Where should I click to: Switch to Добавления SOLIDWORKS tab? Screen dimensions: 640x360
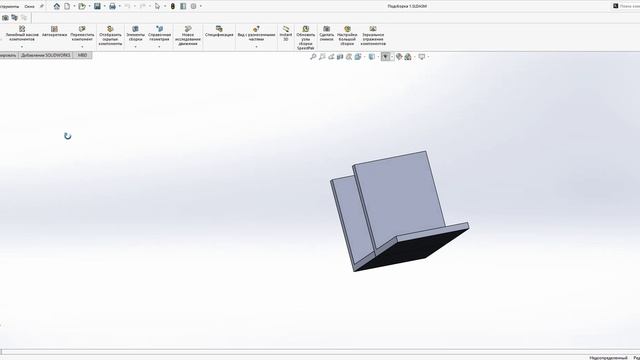coord(46,55)
